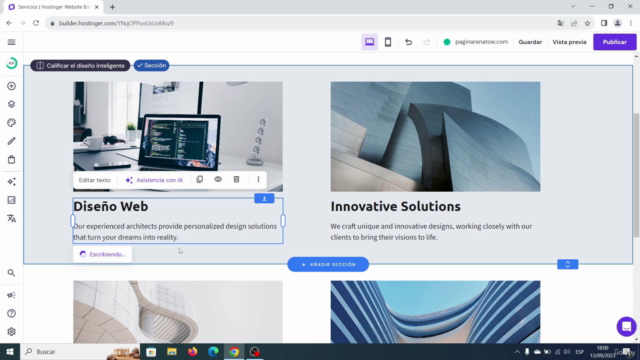Open the site progress circle icon
Screen dimensions: 640x360
click(11, 63)
